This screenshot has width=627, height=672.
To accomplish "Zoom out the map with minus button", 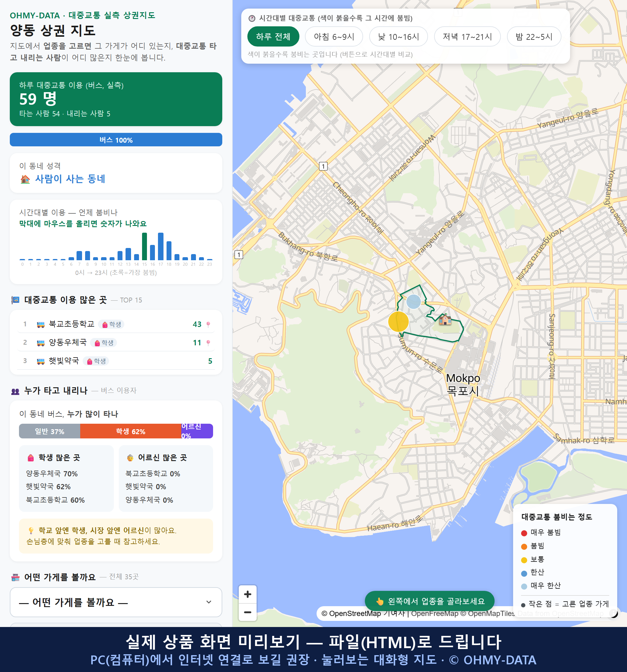I will [x=248, y=612].
